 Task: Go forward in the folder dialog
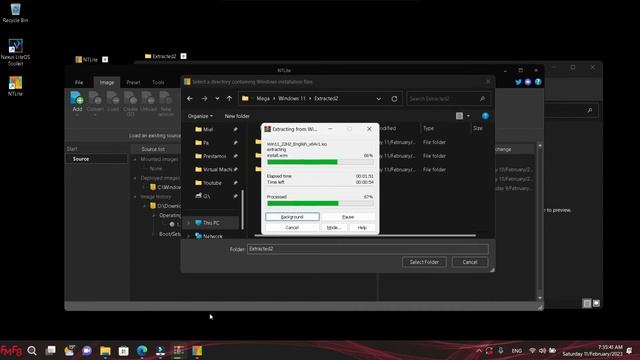[x=204, y=98]
